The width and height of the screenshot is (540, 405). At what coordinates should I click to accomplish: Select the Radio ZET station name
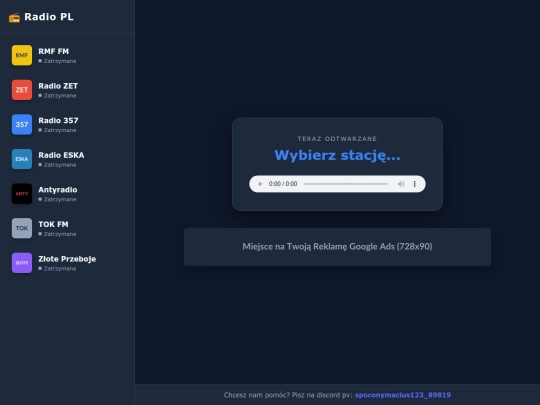click(58, 86)
